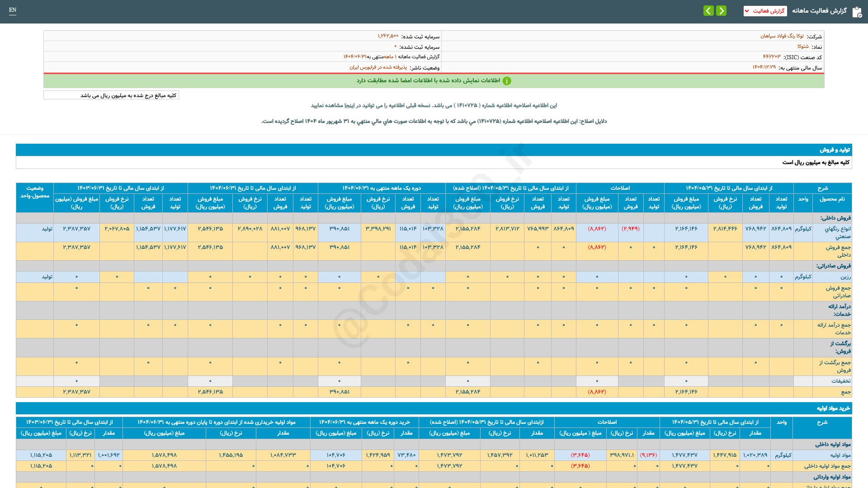This screenshot has height=488, width=868.
Task: Click the red chevron in the report type selector
Action: pyautogui.click(x=747, y=11)
